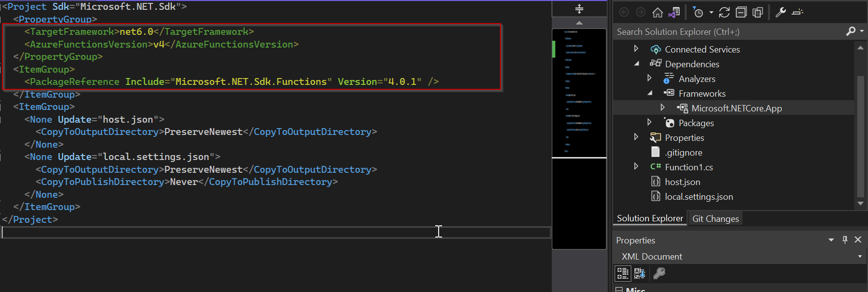868x292 pixels.
Task: Click the Never CopyToPublishDirectory value
Action: pos(184,182)
